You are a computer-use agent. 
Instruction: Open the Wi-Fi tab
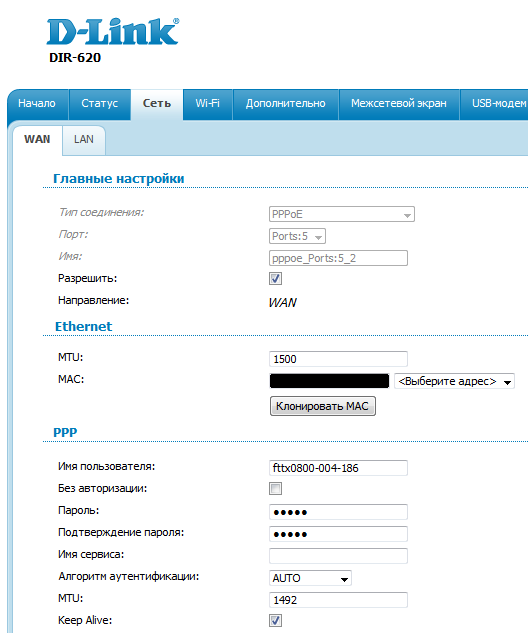[207, 103]
